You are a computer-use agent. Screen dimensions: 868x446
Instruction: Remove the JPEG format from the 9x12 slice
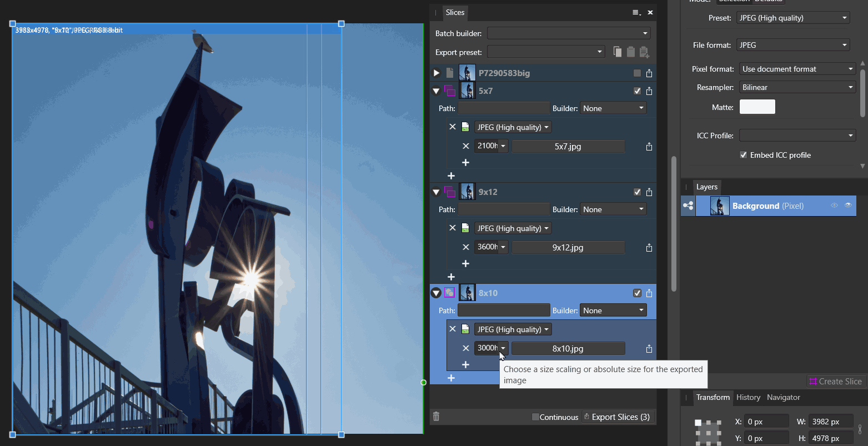453,228
